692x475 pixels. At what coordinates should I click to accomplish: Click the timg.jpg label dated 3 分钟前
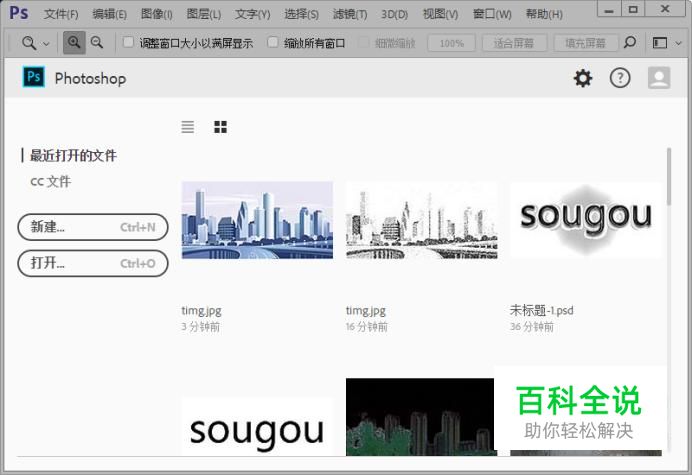(x=201, y=311)
